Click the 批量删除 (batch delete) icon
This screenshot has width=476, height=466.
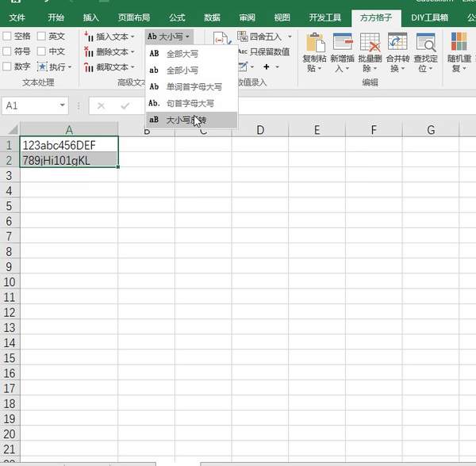(x=370, y=44)
